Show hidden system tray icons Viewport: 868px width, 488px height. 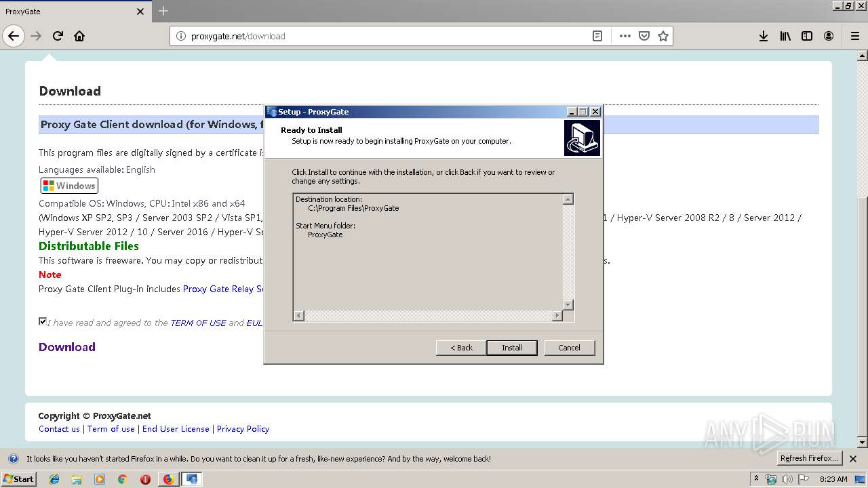757,479
